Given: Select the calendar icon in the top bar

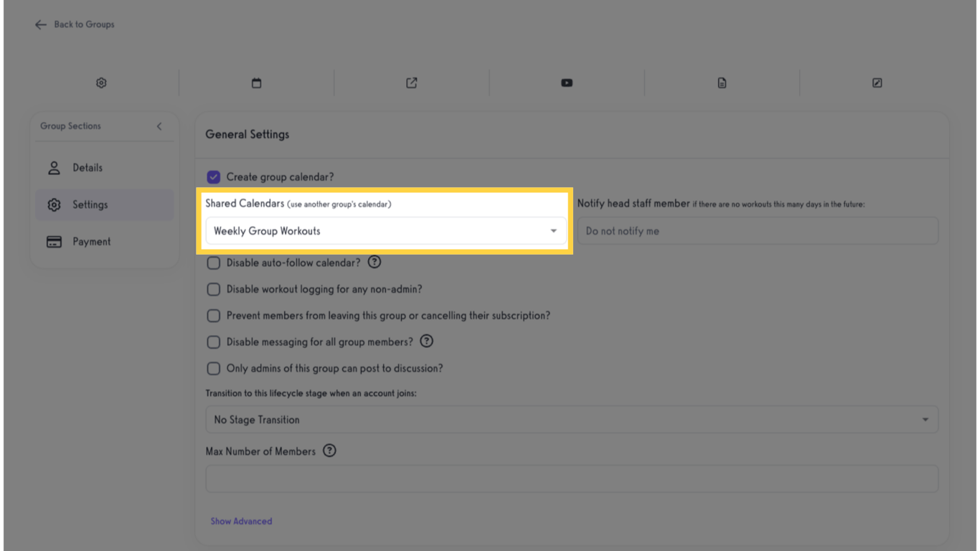Looking at the screenshot, I should tap(256, 83).
